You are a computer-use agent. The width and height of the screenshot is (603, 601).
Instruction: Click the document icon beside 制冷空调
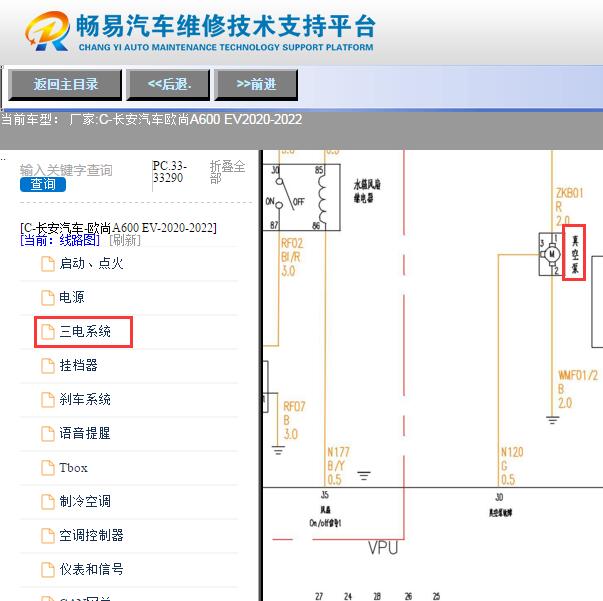click(48, 502)
